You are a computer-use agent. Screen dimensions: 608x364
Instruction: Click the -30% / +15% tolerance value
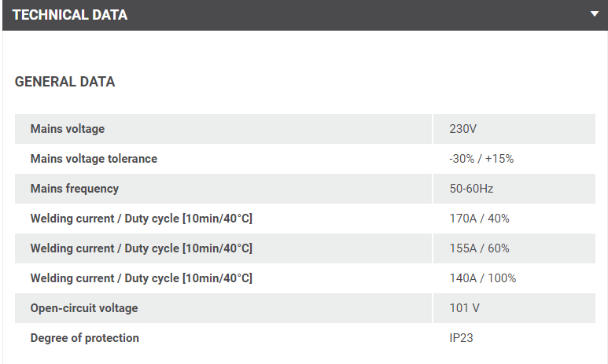pos(481,159)
